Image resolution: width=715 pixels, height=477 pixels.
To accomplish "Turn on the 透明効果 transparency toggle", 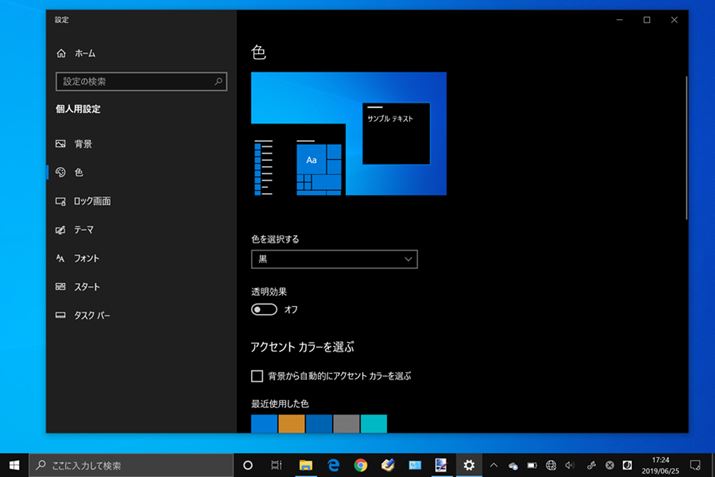I will point(265,310).
